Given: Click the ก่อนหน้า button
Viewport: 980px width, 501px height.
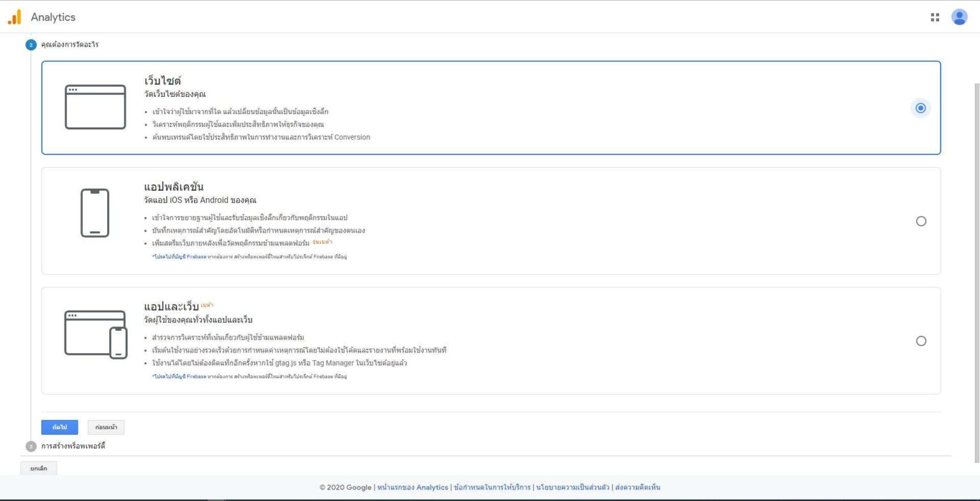Looking at the screenshot, I should [105, 427].
